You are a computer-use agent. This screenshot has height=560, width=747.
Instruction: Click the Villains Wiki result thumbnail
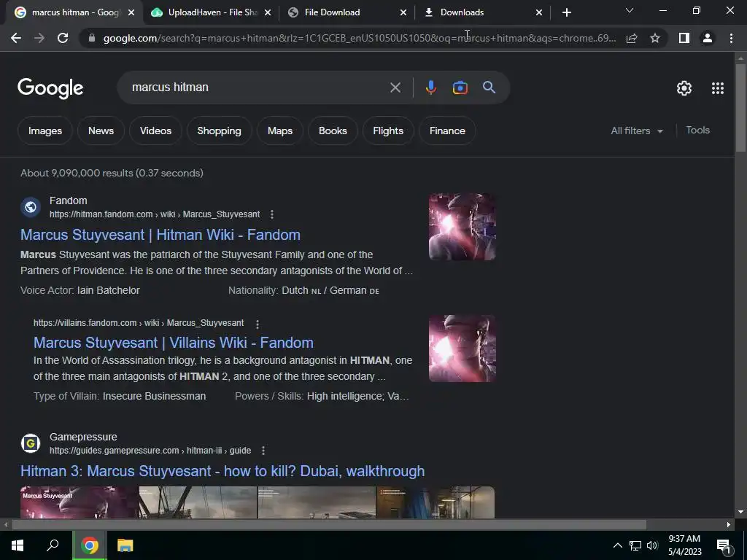click(x=462, y=349)
